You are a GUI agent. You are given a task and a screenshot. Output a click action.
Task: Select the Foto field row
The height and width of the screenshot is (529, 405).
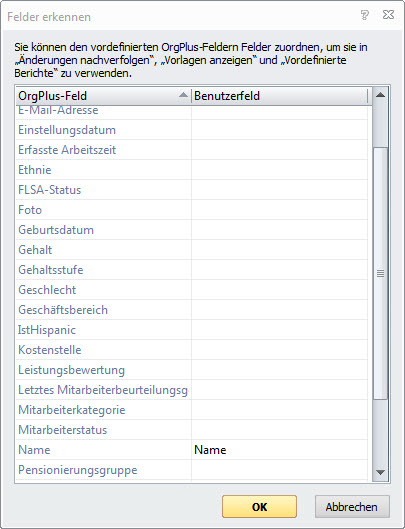pos(192,210)
